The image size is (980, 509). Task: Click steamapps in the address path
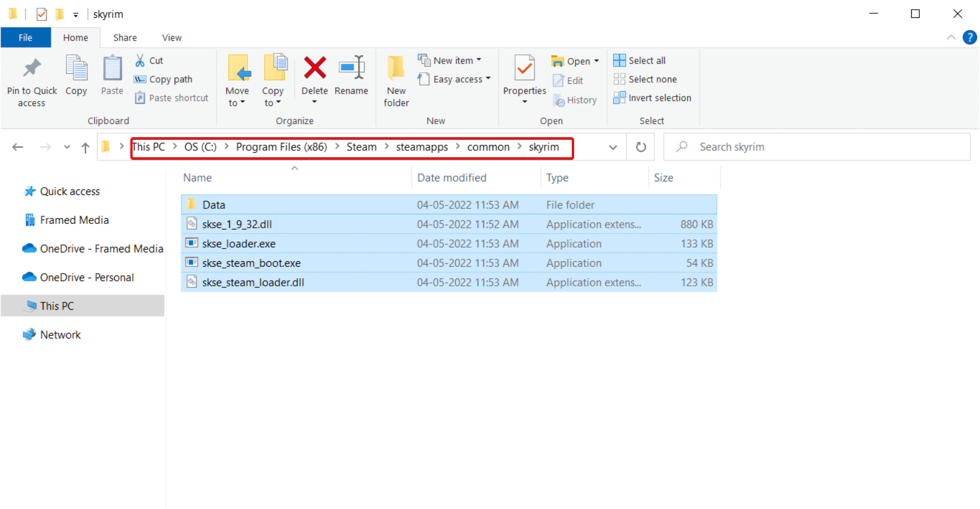(422, 147)
